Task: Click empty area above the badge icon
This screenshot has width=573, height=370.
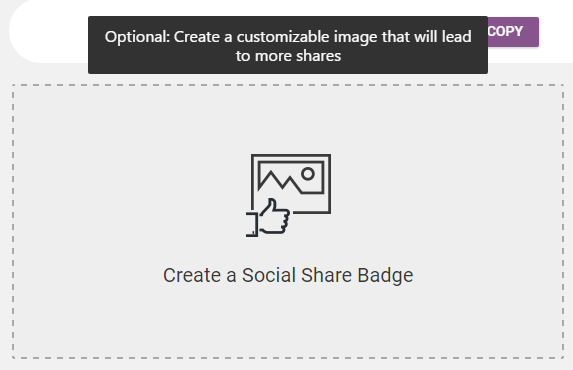Action: coord(288,119)
